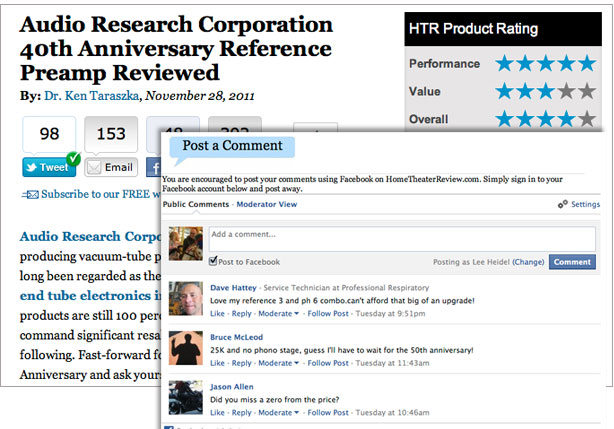This screenshot has width=614, height=429.
Task: Click the Tweet button with the bird icon
Action: [49, 168]
